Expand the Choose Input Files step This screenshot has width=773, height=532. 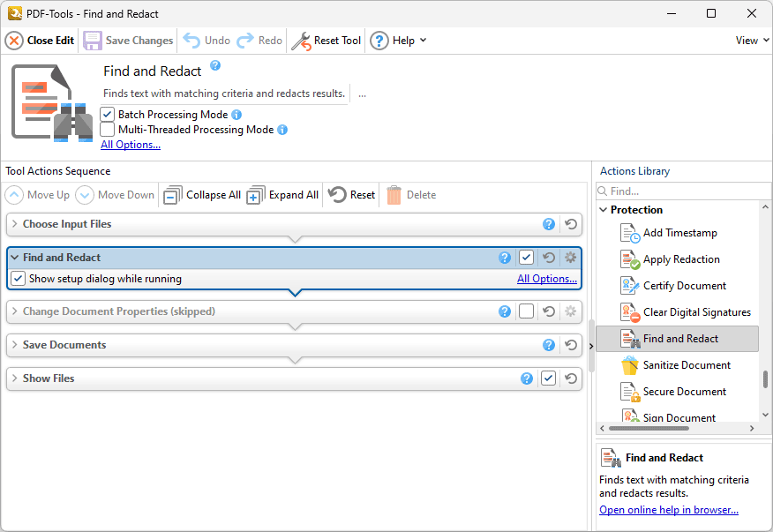pos(14,224)
